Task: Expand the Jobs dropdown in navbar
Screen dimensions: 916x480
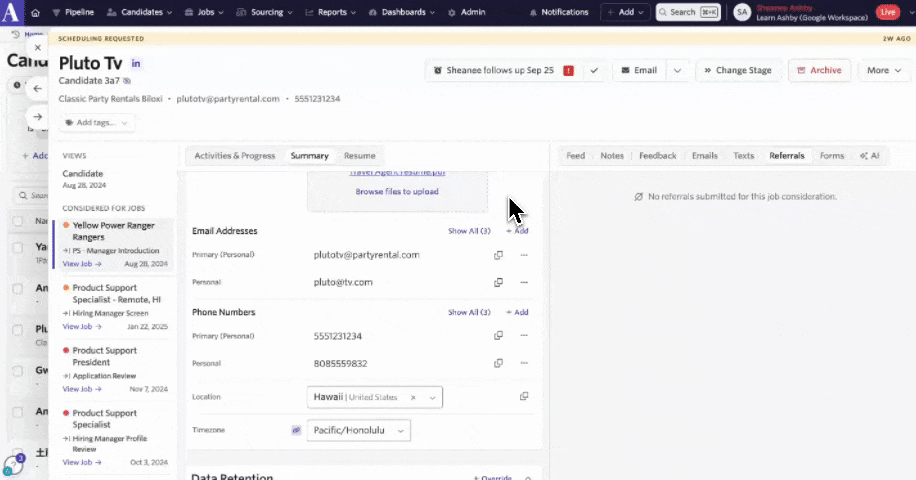Action: [204, 12]
